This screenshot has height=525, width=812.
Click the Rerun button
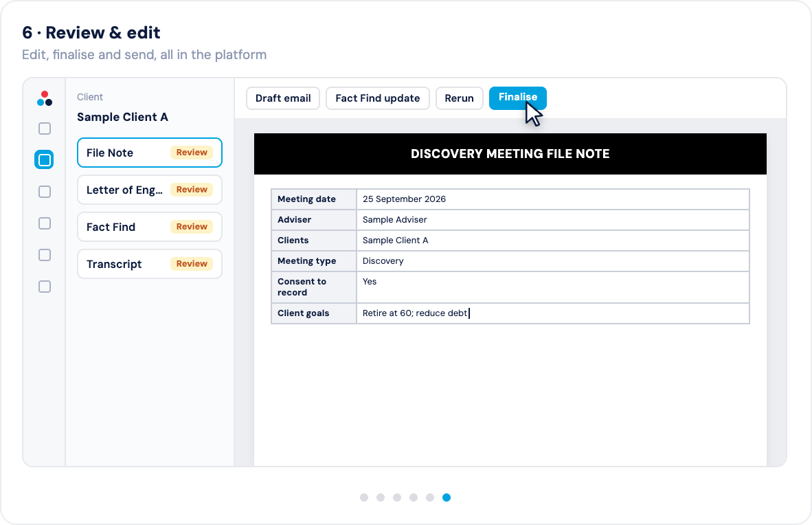pyautogui.click(x=460, y=98)
